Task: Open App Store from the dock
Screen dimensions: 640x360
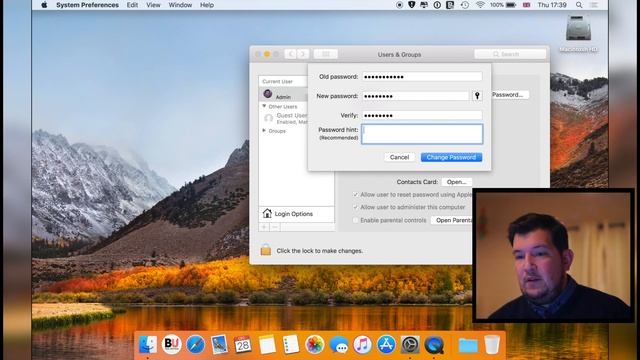Action: coord(386,344)
